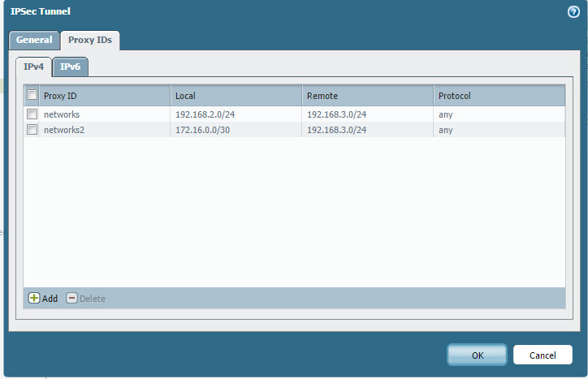Check the box for networks row
The image size is (588, 379).
[32, 114]
